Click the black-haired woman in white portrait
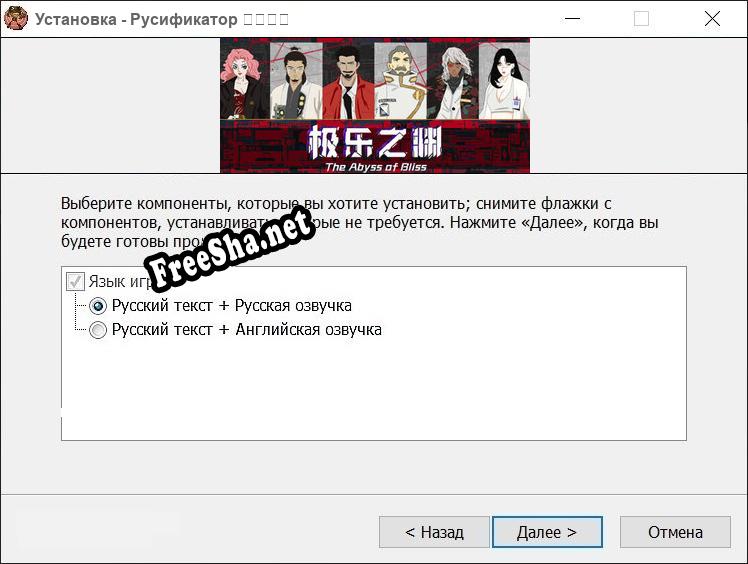This screenshot has width=748, height=564. coord(503,82)
